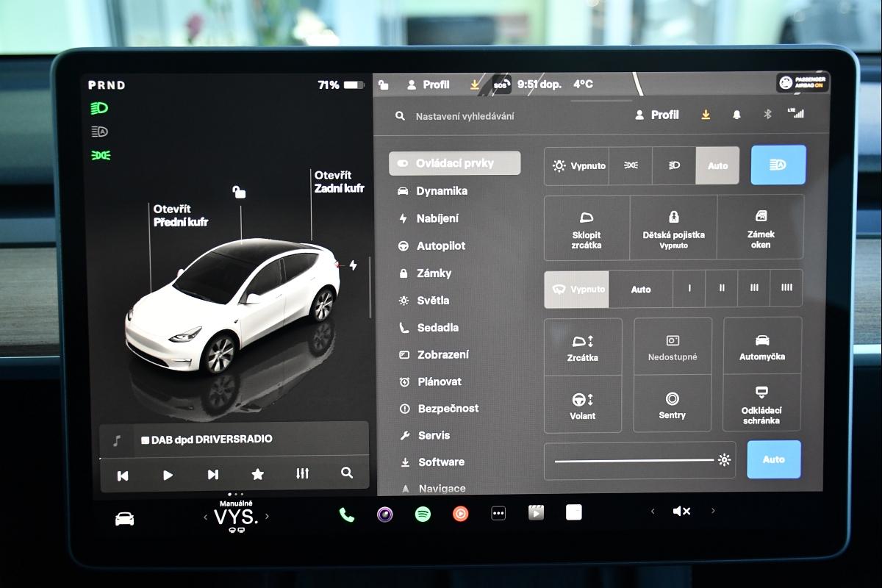Tap the car controls icon in dock
The image size is (882, 588).
point(125,519)
